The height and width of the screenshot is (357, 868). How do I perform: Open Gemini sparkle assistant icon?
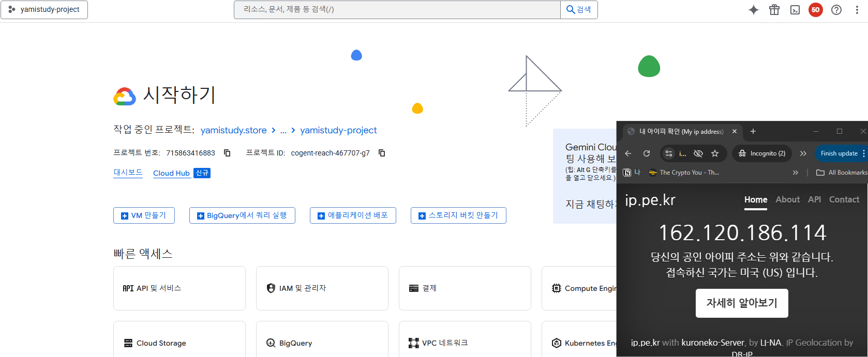click(x=754, y=10)
